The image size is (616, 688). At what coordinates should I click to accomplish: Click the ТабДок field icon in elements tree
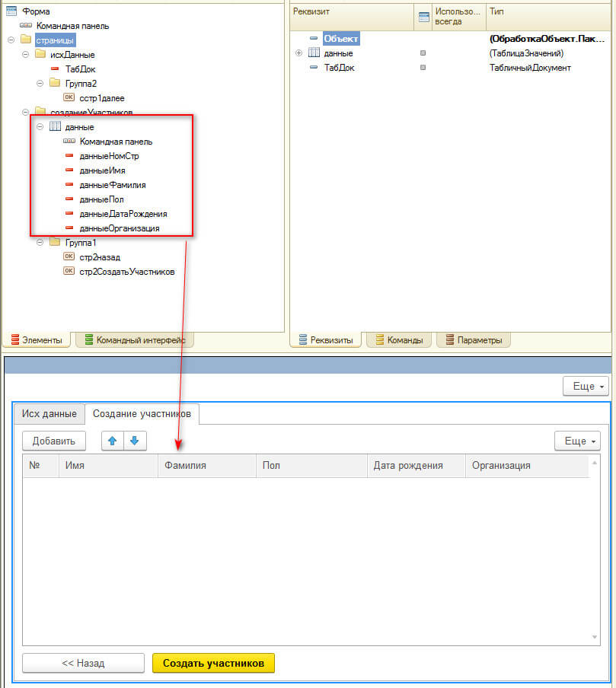coord(55,68)
